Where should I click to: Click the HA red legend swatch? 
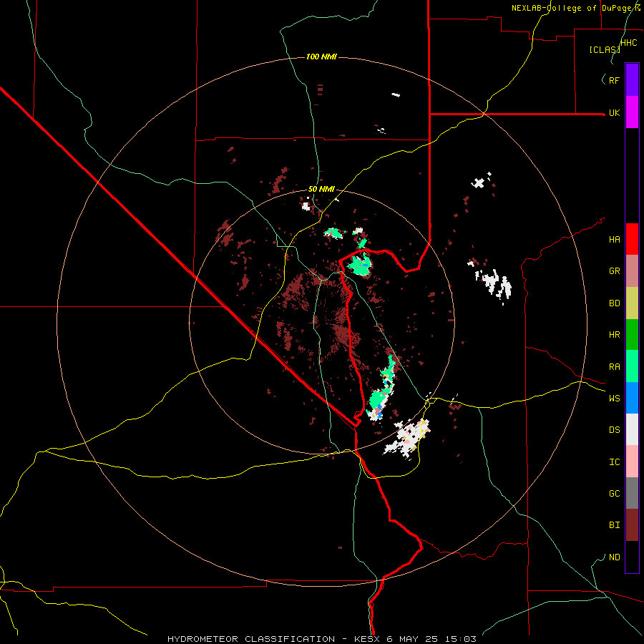point(632,239)
